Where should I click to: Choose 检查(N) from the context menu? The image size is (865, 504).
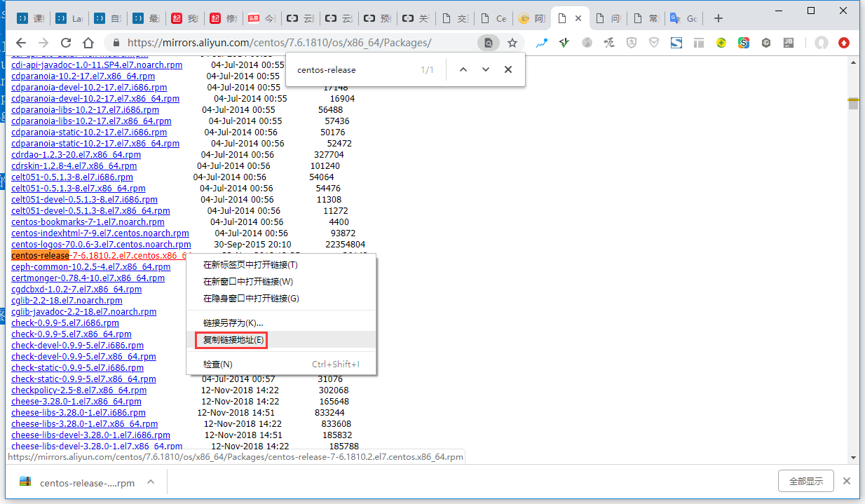217,365
